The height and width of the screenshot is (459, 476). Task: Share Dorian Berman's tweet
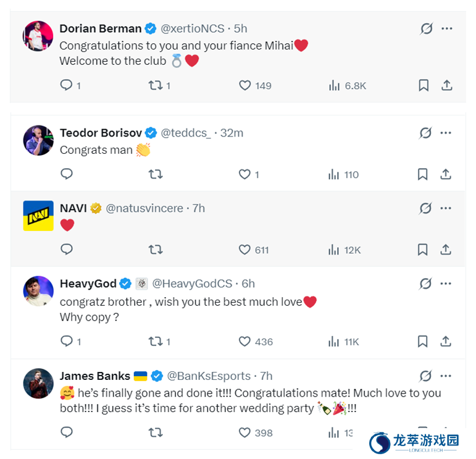[447, 85]
